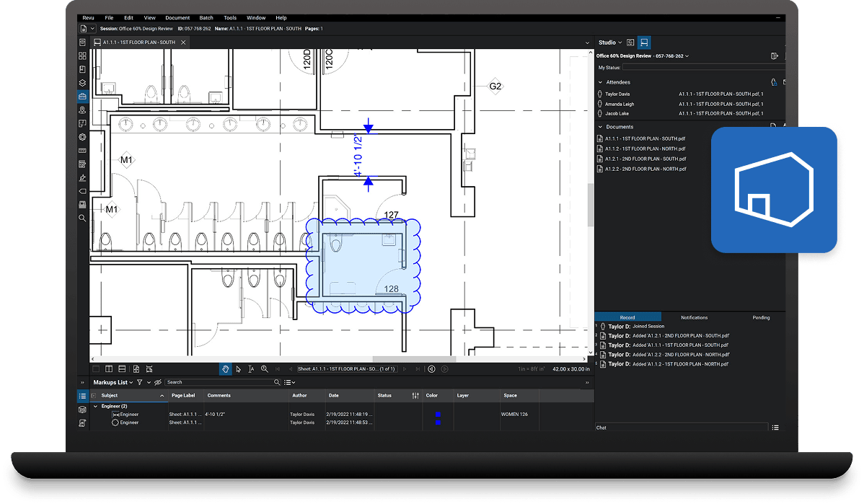Toggle Hide Markups eye icon
The width and height of the screenshot is (864, 504).
coord(157,382)
